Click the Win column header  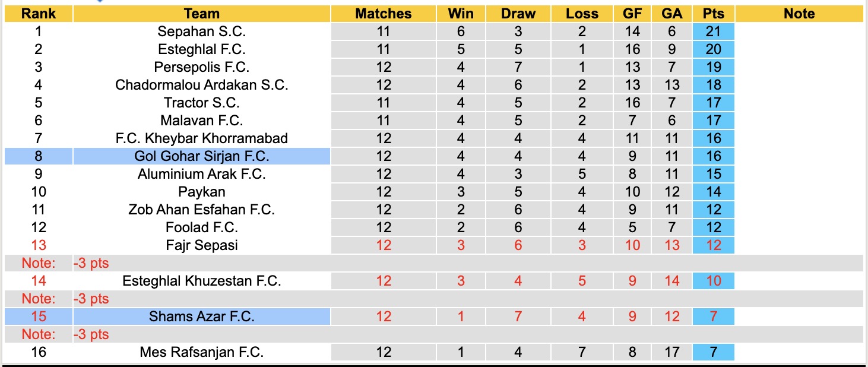click(x=461, y=14)
